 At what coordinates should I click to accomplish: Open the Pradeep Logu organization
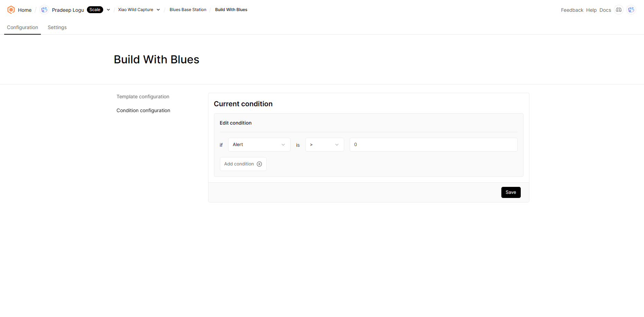pyautogui.click(x=68, y=10)
